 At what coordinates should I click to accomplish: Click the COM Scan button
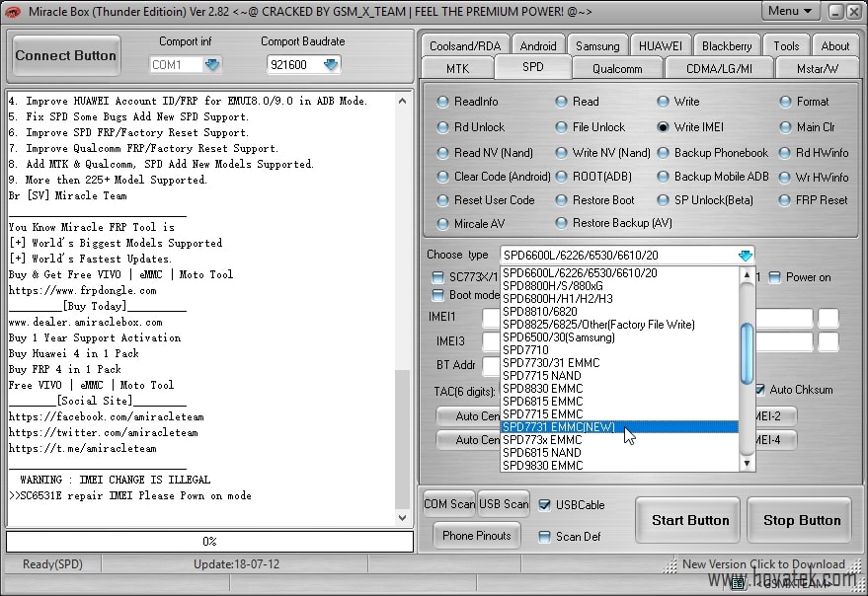click(x=449, y=504)
